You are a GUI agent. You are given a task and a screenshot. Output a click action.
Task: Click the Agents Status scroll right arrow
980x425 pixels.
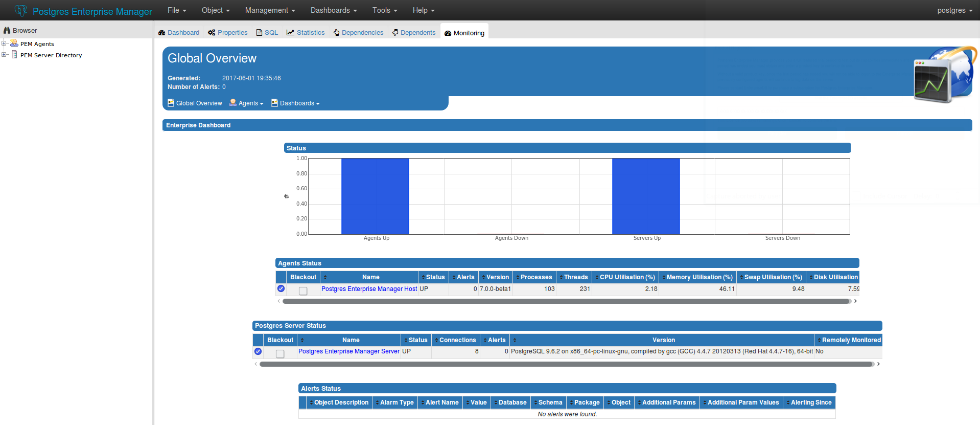click(x=855, y=301)
